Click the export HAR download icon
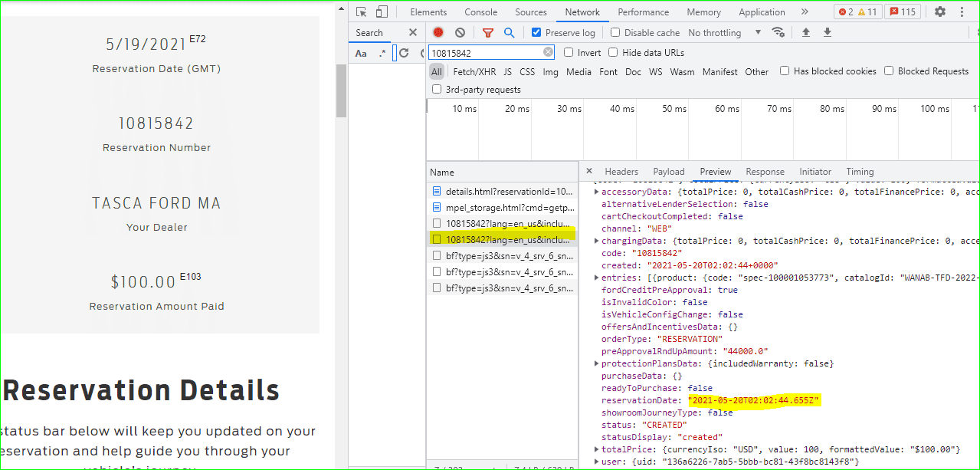Viewport: 980px width, 470px height. click(828, 32)
